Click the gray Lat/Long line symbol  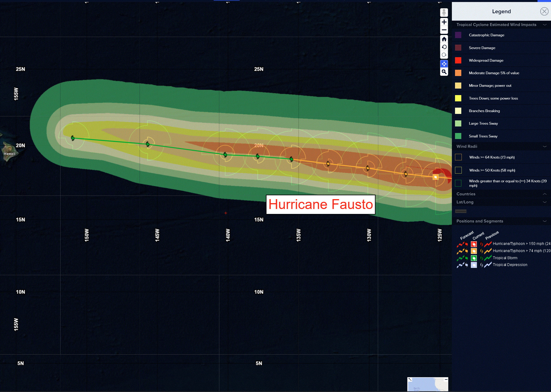tap(460, 211)
